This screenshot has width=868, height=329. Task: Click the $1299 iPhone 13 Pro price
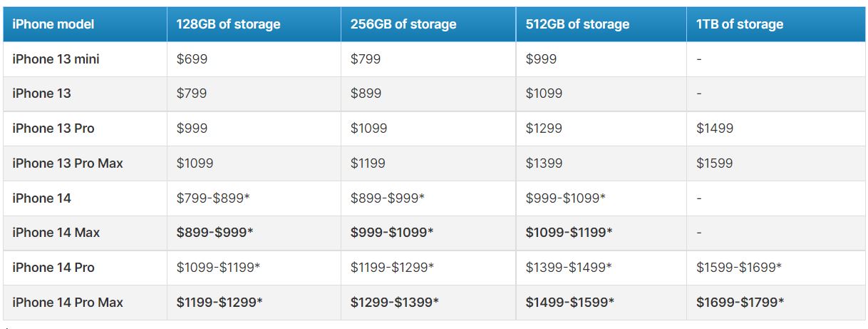tap(543, 128)
